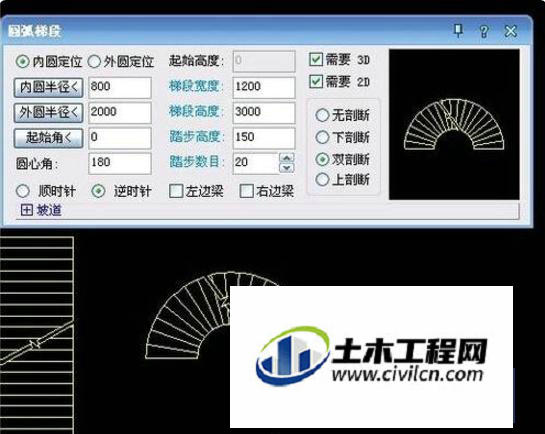The width and height of the screenshot is (545, 434).
Task: Focus the 梯段高度 field showing 3000
Action: click(264, 112)
